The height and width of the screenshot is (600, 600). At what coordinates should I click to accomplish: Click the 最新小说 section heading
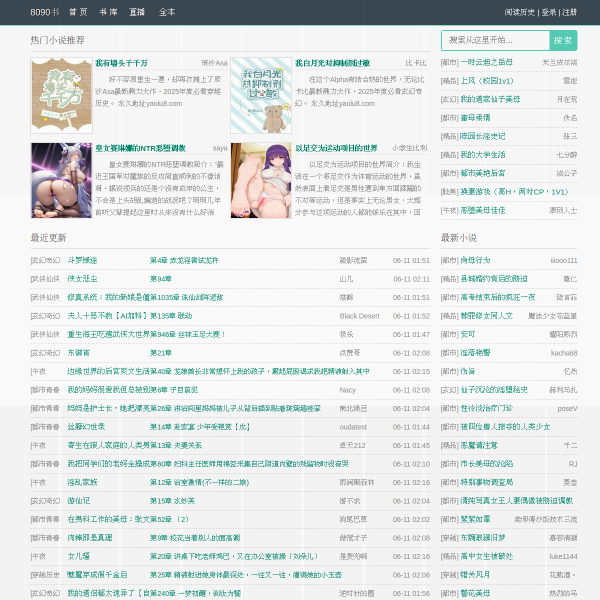458,238
